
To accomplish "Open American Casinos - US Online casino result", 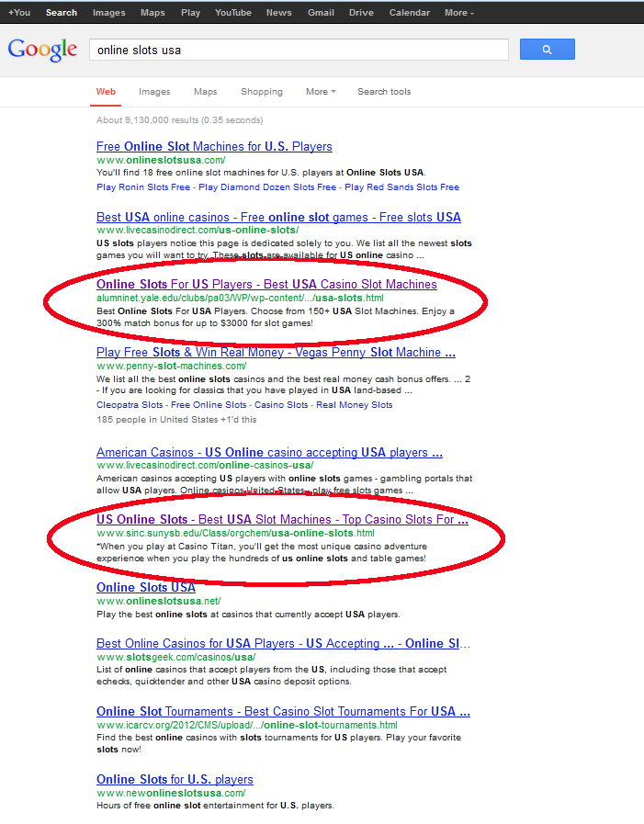I will click(269, 453).
